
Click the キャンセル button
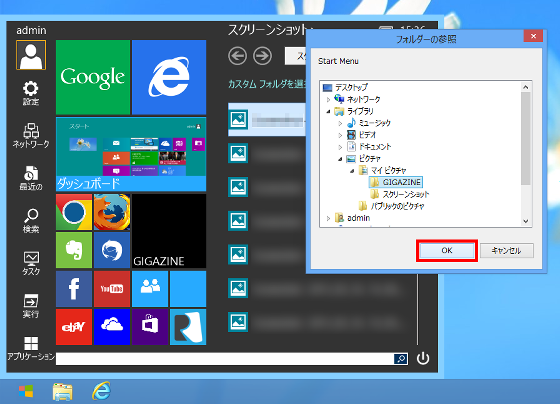pos(506,250)
